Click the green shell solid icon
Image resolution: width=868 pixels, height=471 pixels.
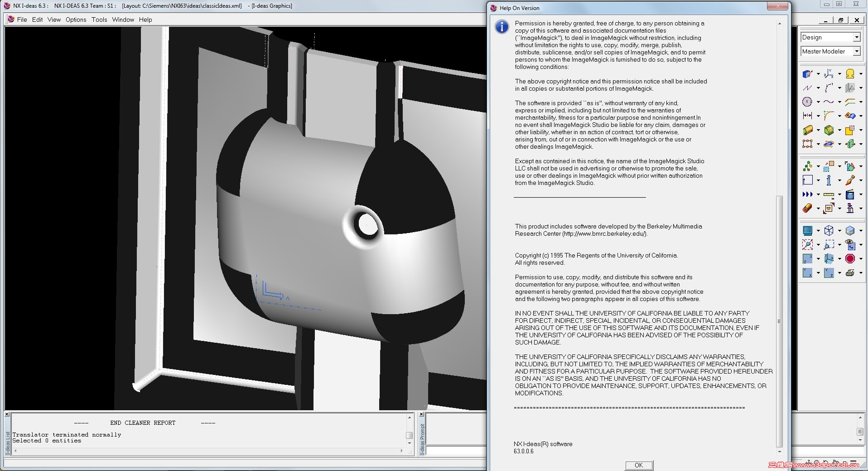[829, 130]
